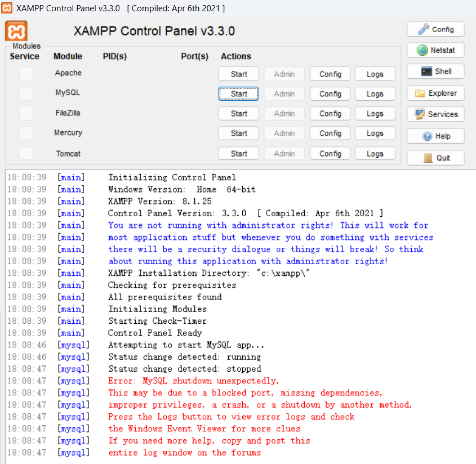Viewport: 476px width, 464px height.
Task: Toggle Mercury service checkbox
Action: point(26,133)
